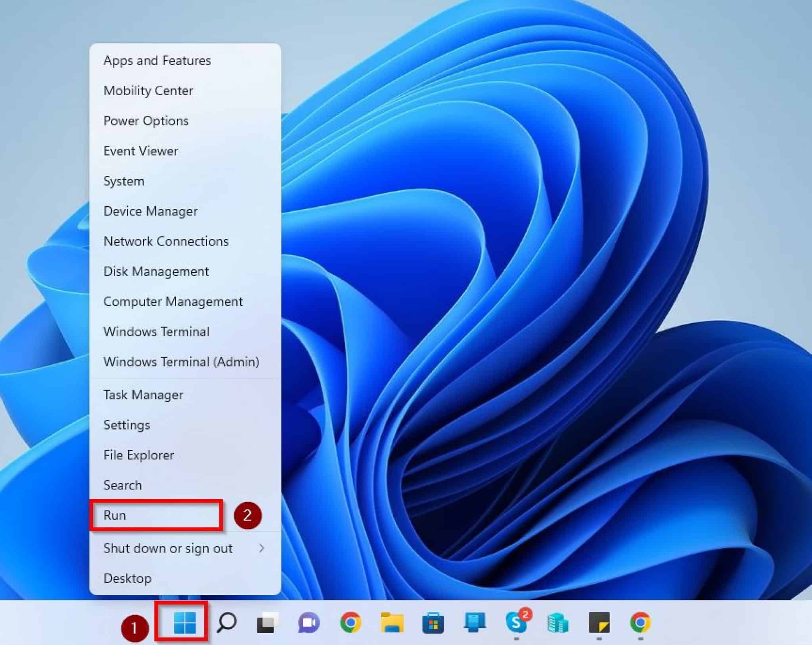Select Network Connections

click(x=166, y=241)
